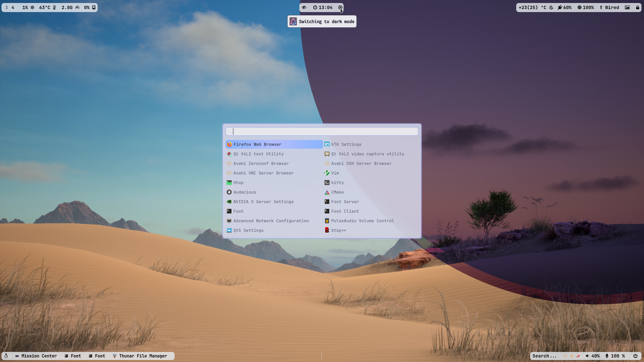Toggle the dark mode switcher icon beside clock
Viewport: 644px width, 362px height.
coord(340,8)
